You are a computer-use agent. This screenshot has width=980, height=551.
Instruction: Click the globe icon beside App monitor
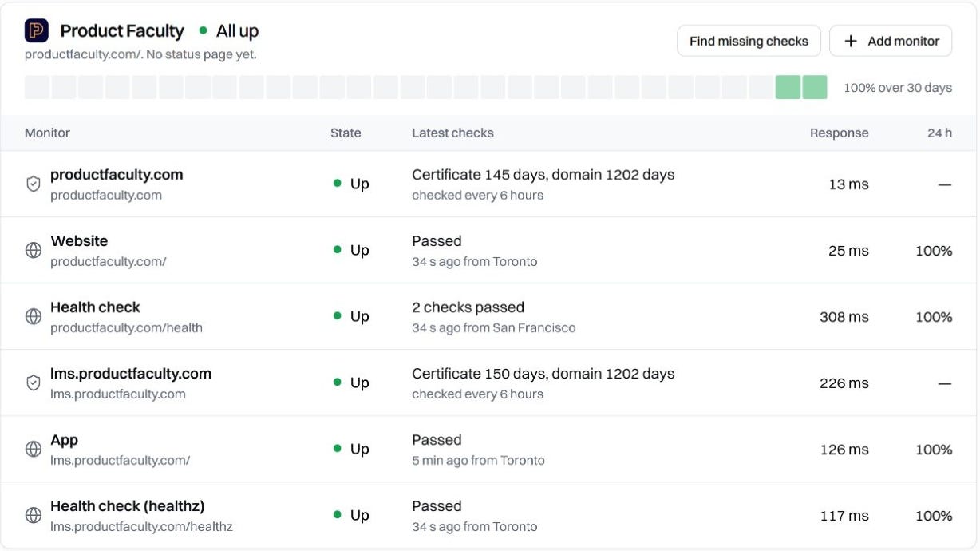[34, 450]
